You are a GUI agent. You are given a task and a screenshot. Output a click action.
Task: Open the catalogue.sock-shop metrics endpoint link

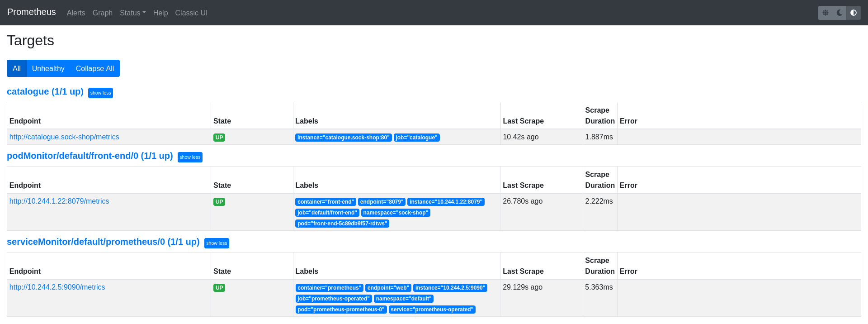[x=64, y=137]
